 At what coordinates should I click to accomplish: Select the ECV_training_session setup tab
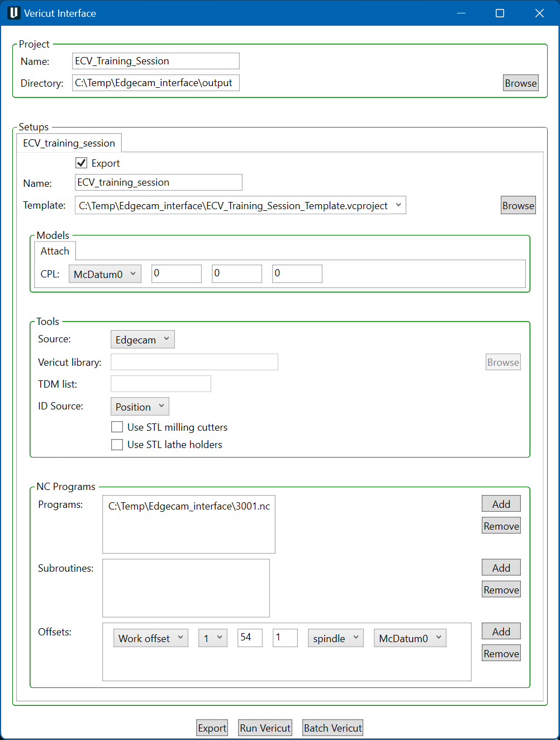pos(69,143)
